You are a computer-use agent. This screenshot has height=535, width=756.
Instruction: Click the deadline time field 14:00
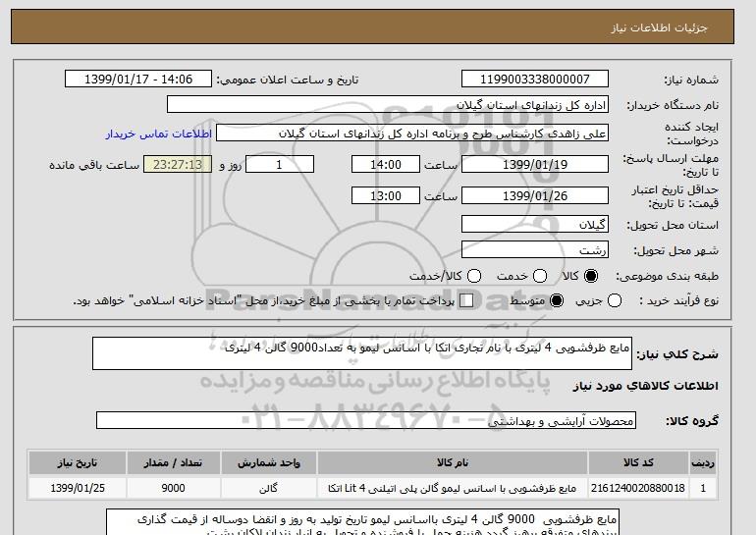coord(386,164)
